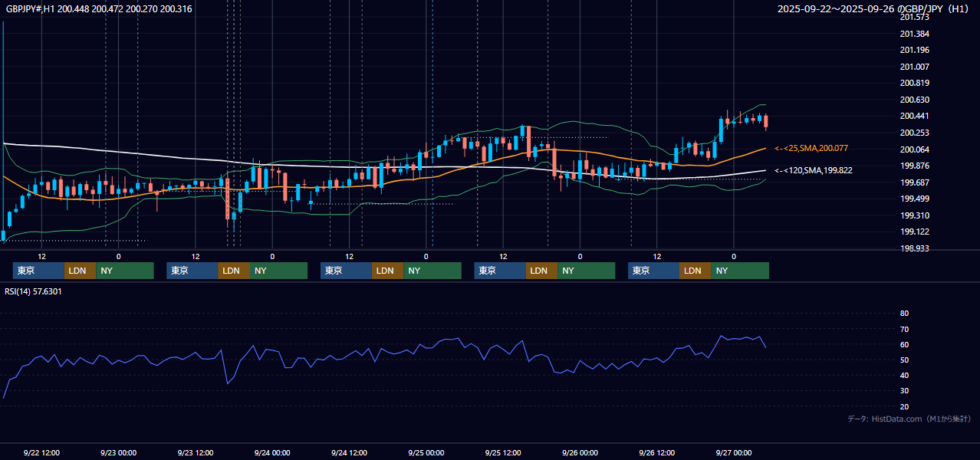Image resolution: width=980 pixels, height=460 pixels.
Task: Click the 199.499 price axis label
Action: 914,199
